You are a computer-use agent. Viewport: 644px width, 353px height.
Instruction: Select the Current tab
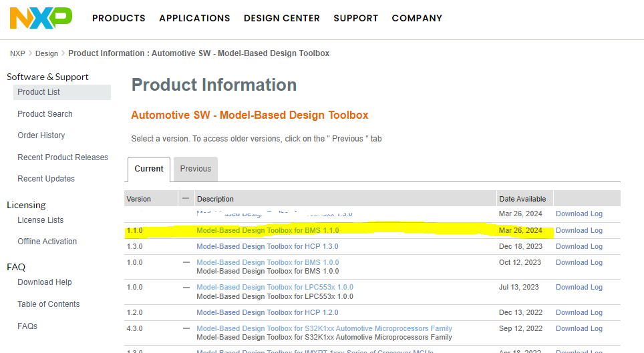(x=148, y=169)
